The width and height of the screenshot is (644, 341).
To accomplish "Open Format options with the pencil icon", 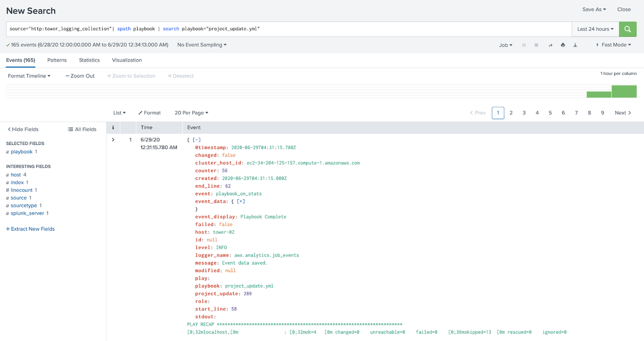I will pos(149,113).
